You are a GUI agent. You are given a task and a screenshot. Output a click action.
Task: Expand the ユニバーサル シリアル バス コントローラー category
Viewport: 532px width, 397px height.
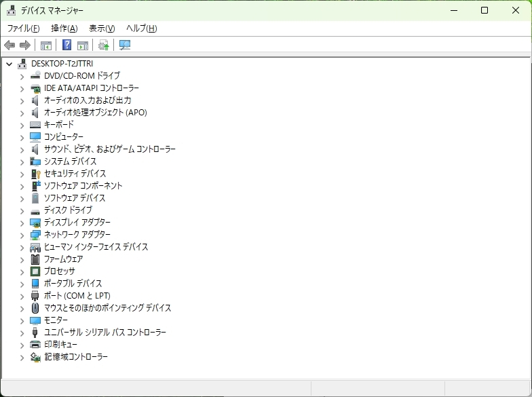22,333
